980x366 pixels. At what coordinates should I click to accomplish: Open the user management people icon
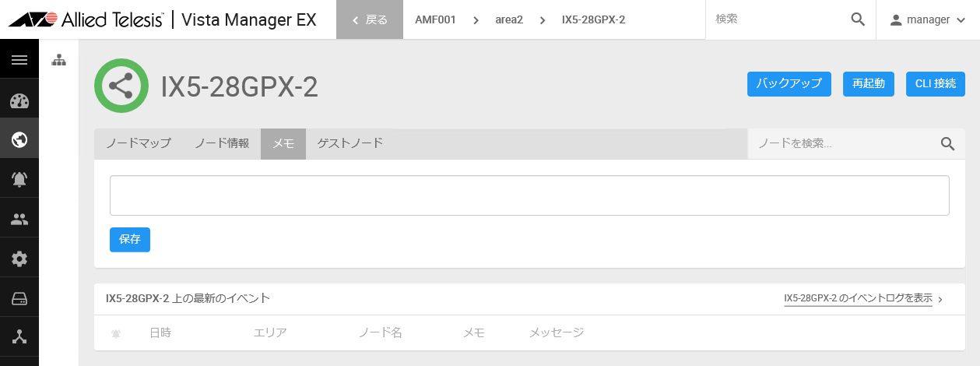pyautogui.click(x=19, y=220)
